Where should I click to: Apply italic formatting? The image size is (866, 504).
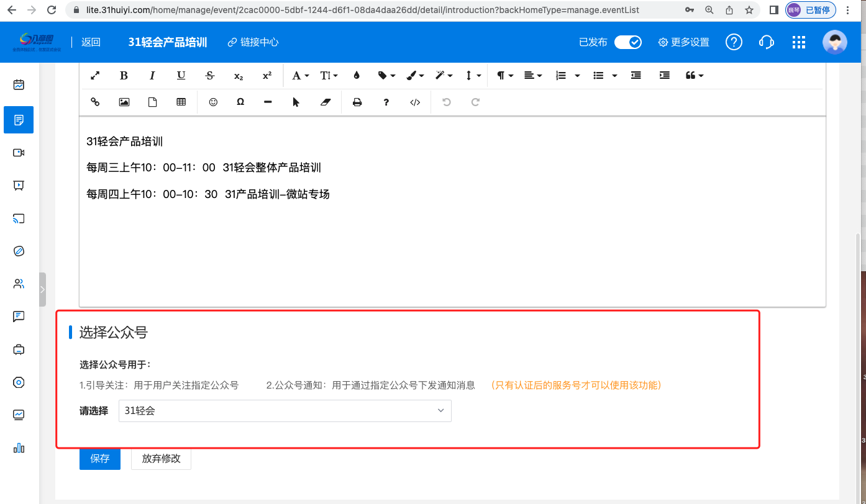pos(152,75)
